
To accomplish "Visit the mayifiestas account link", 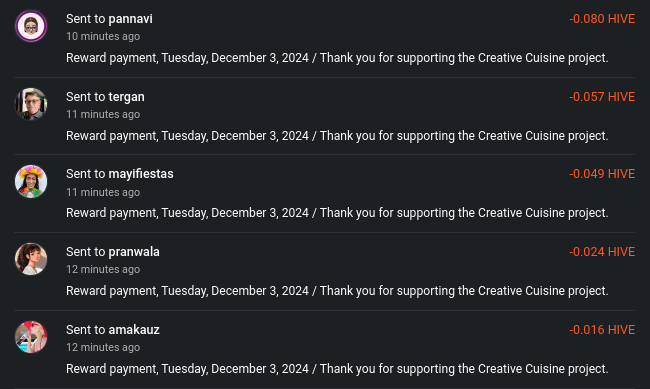I will (x=141, y=174).
